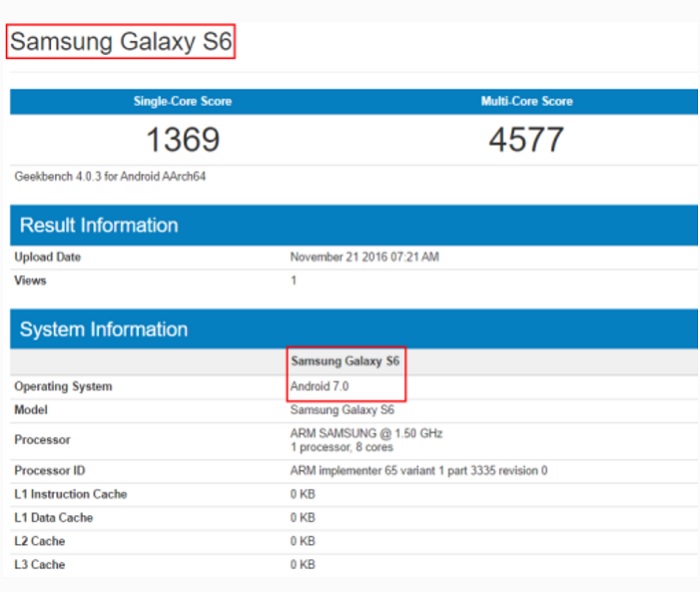Select the L3 Cache row label
Image resolution: width=700 pixels, height=592 pixels.
coord(39,565)
